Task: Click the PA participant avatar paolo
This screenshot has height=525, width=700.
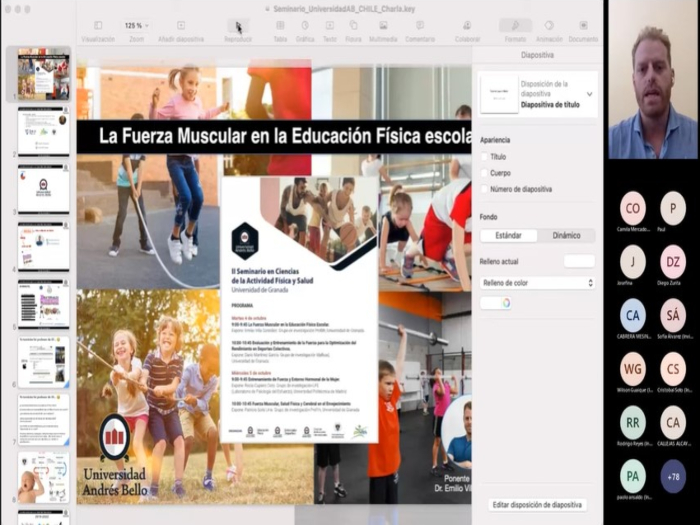Action: (x=633, y=476)
